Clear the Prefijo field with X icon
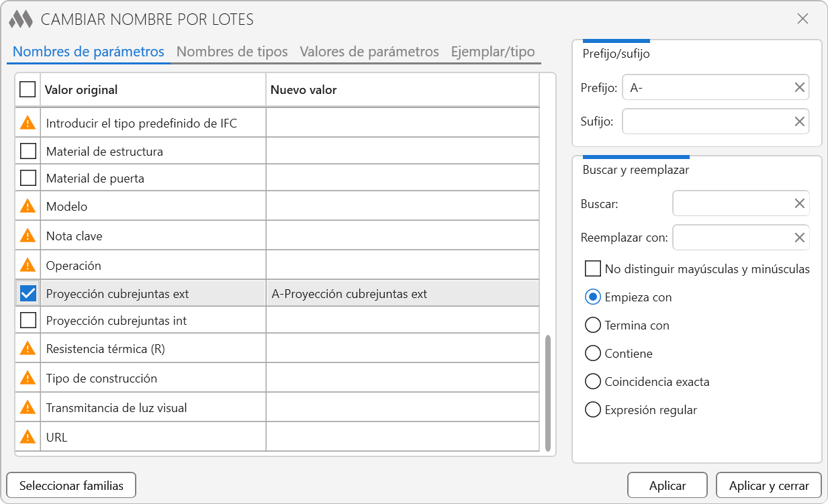The width and height of the screenshot is (828, 504). click(799, 87)
